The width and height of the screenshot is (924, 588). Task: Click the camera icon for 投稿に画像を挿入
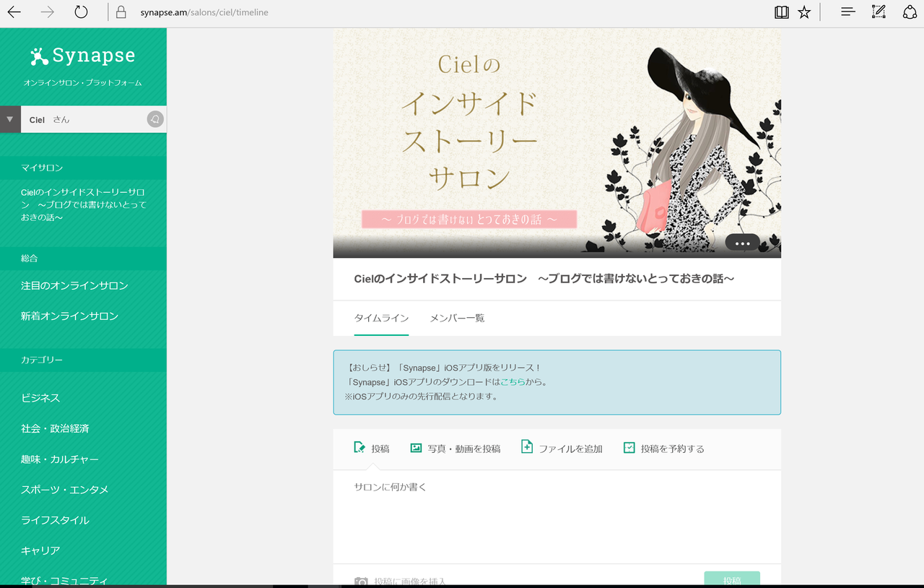click(x=361, y=581)
